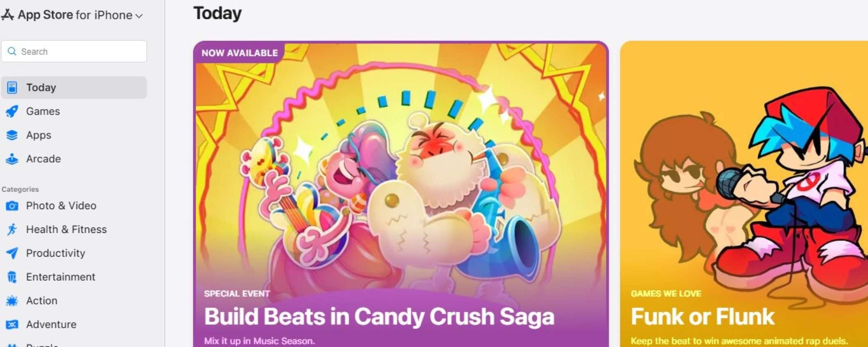Screen dimensions: 868x347
Task: Click the Health & Fitness runner icon
Action: pos(12,230)
